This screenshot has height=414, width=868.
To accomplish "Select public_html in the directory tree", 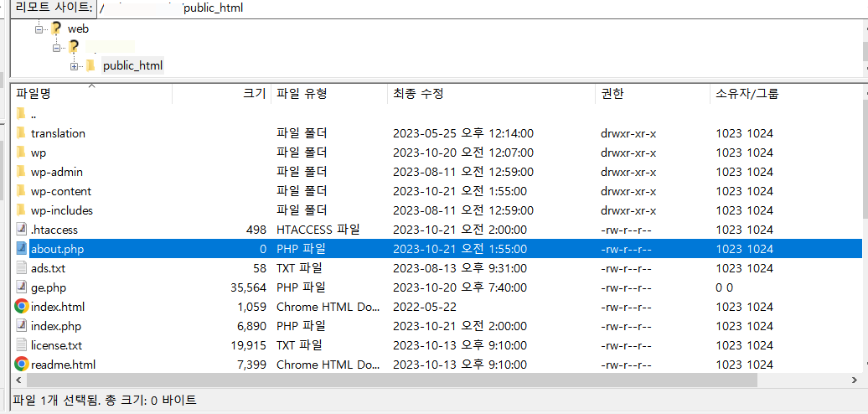I will pos(133,66).
